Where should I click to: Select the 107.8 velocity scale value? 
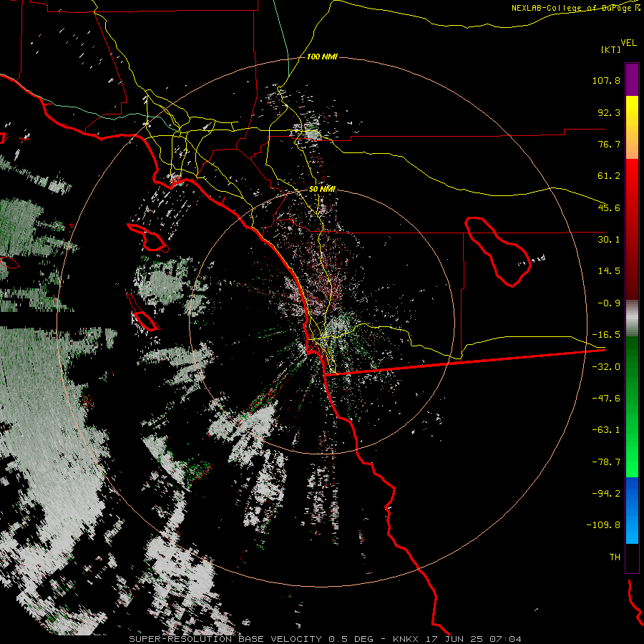point(606,80)
